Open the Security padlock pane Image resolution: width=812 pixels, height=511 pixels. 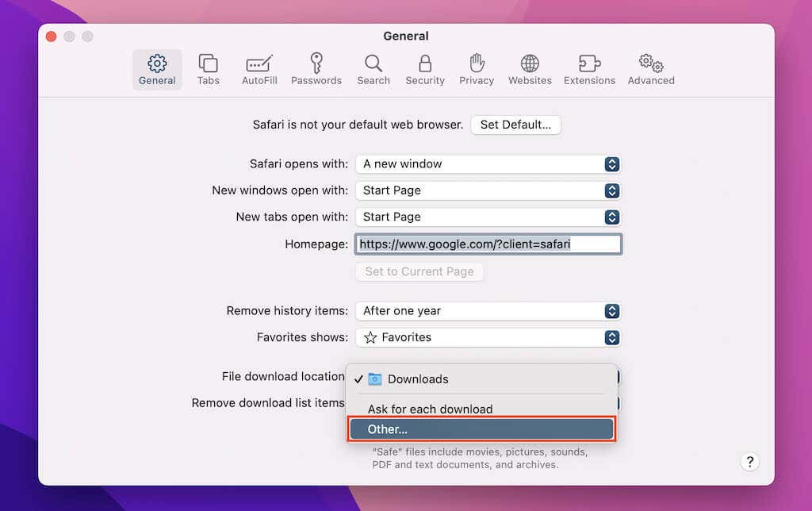point(425,70)
